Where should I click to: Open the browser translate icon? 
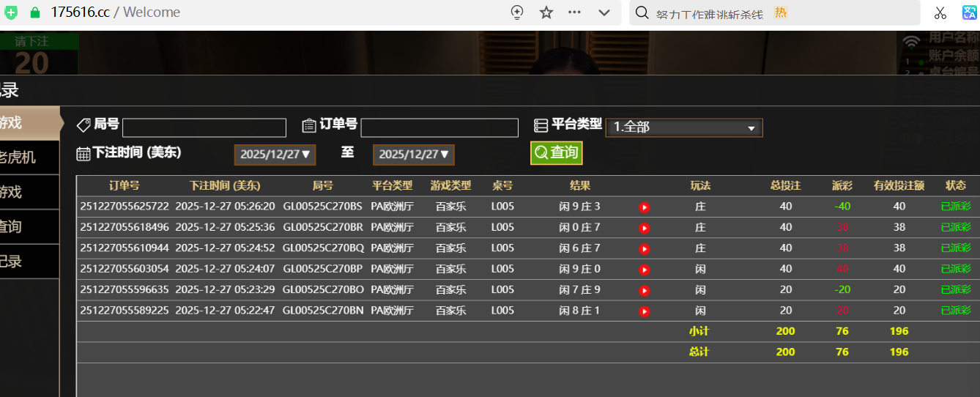tap(970, 12)
